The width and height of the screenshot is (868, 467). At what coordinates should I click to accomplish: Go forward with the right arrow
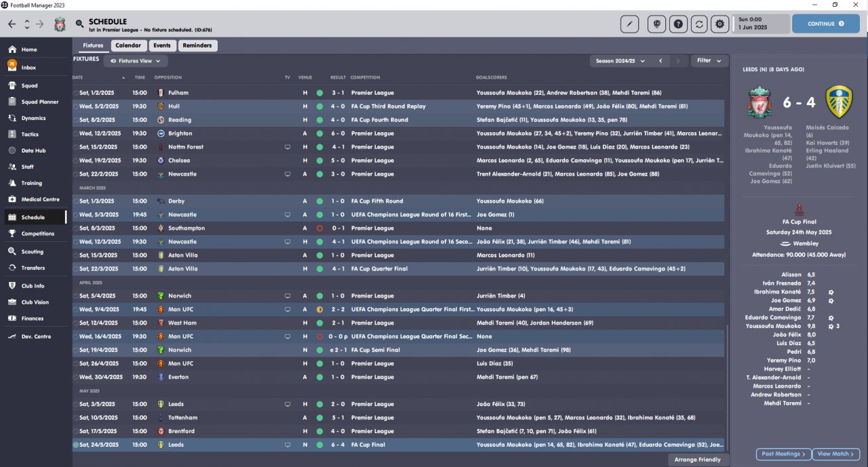(x=39, y=24)
